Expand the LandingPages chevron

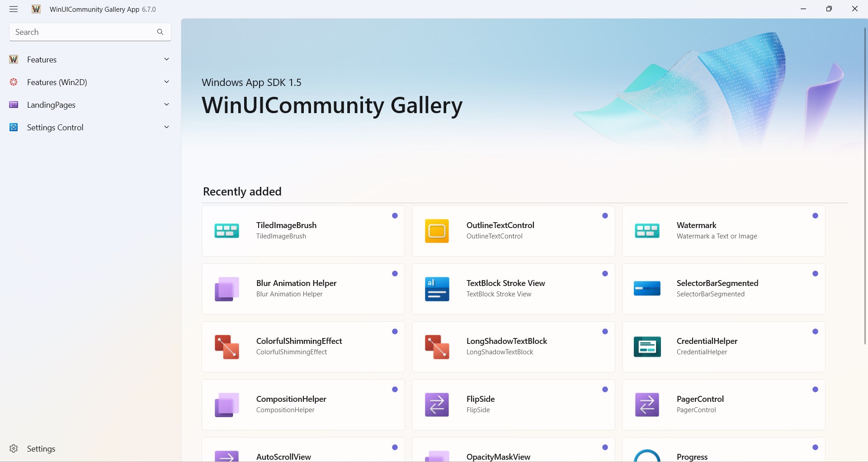tap(166, 105)
